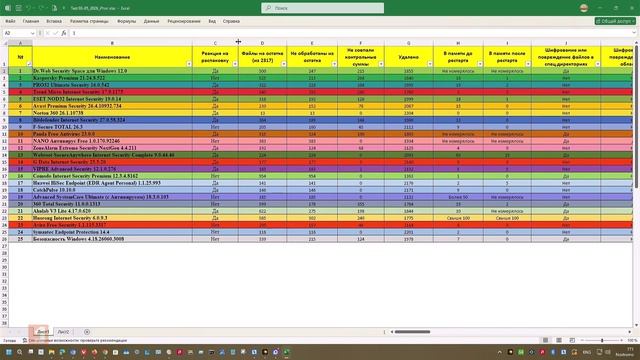Switch to the Лист2 sheet tab
Viewport: 640px width, 360px height.
[63, 332]
